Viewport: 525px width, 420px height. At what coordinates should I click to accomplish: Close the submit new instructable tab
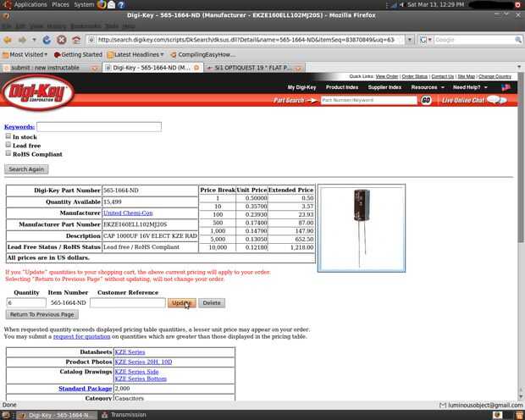tap(95, 68)
